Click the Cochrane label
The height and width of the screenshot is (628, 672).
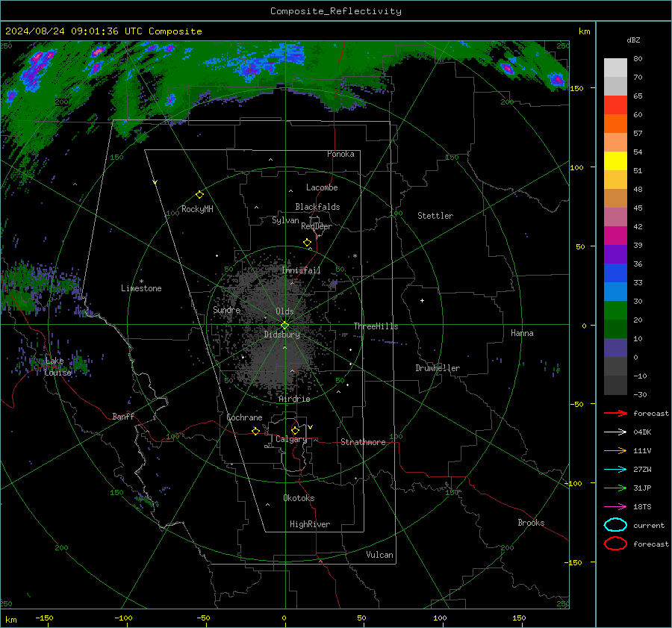[x=244, y=417]
